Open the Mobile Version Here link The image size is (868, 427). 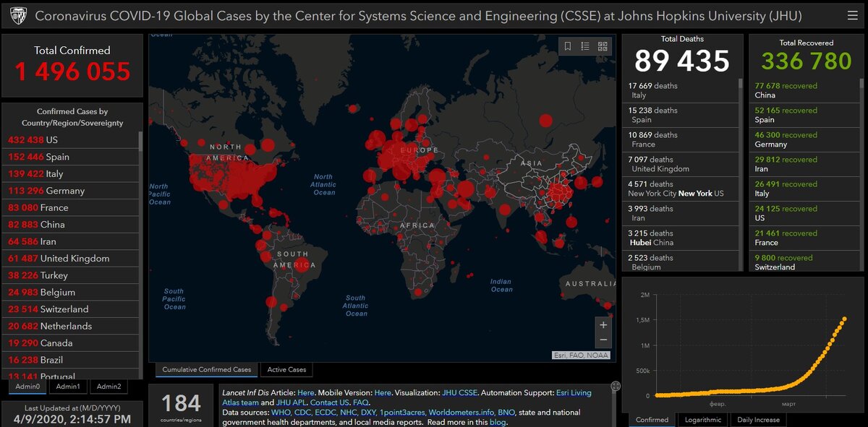click(x=383, y=393)
